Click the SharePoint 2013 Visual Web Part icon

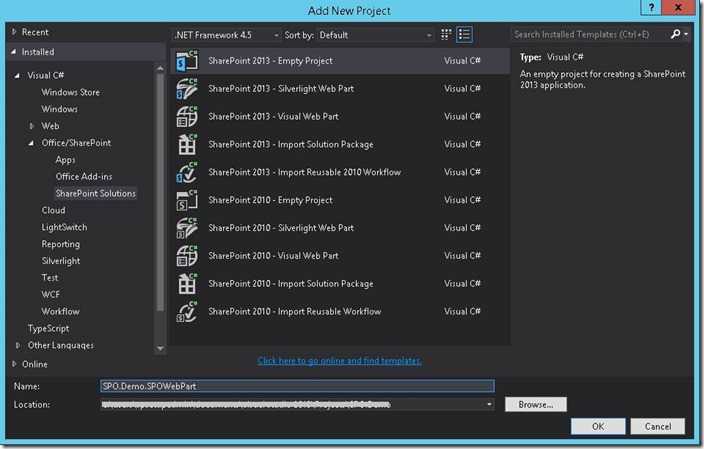[x=187, y=116]
